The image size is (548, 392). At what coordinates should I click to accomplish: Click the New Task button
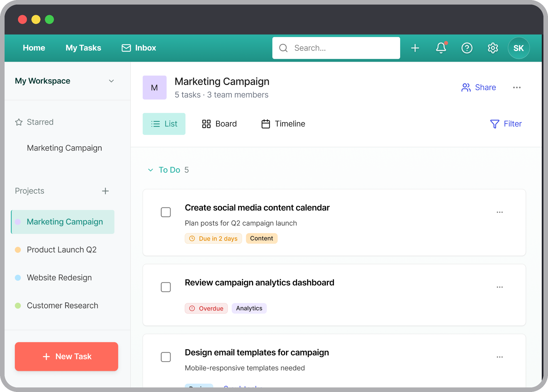click(67, 357)
